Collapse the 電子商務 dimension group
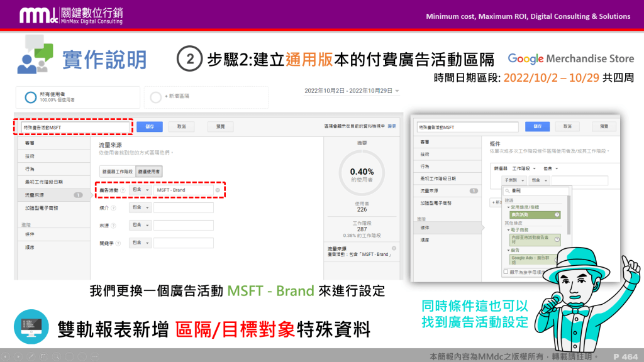This screenshot has width=644, height=362. tap(508, 229)
